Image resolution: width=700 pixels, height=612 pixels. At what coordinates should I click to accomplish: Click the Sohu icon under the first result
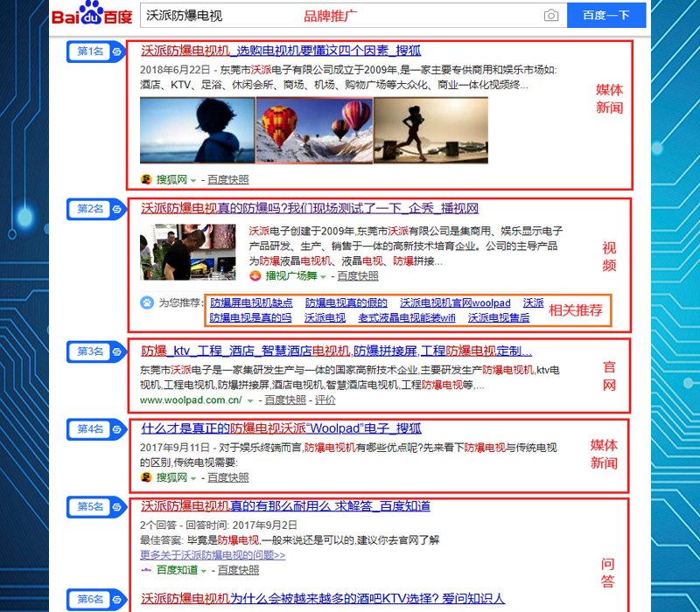click(146, 179)
